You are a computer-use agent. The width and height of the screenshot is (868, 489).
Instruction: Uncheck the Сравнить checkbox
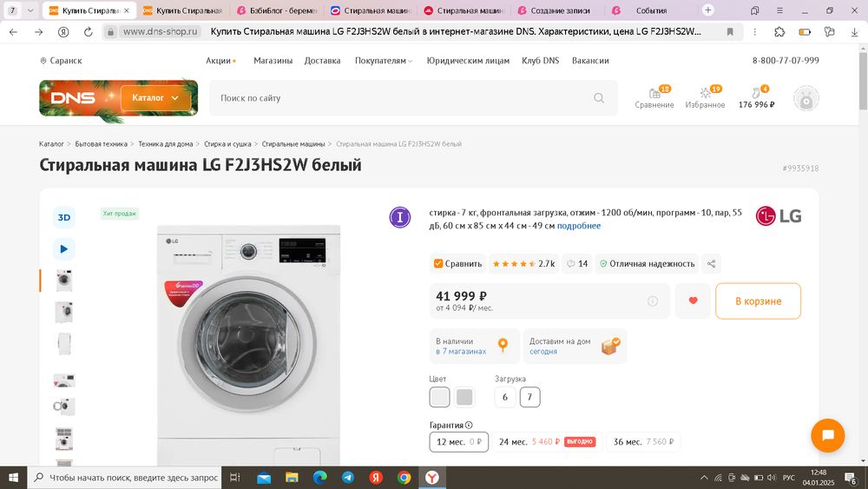coord(437,263)
